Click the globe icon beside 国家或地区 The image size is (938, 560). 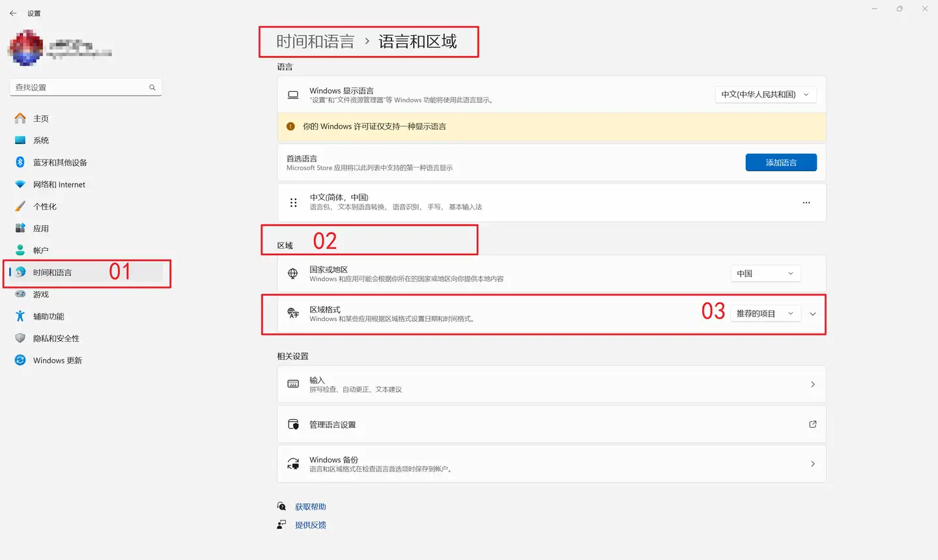pyautogui.click(x=293, y=273)
